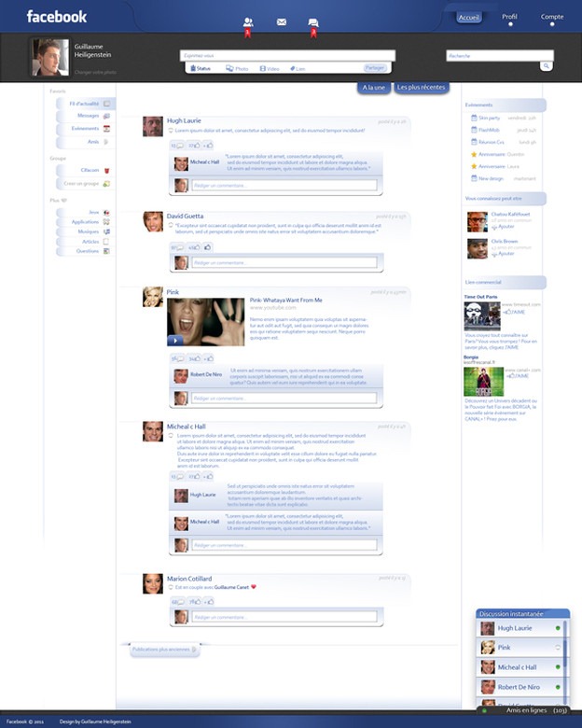
Task: Select the A la une feed tab
Action: tap(374, 88)
